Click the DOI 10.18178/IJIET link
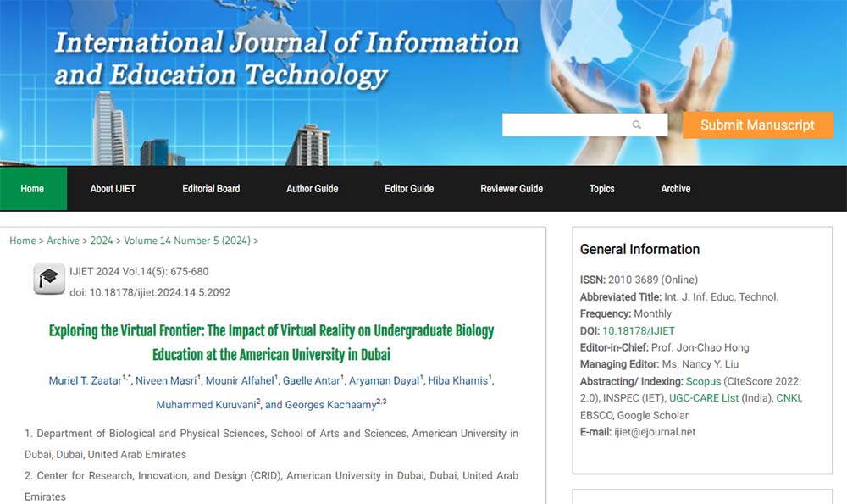The height and width of the screenshot is (504, 847). tap(639, 330)
